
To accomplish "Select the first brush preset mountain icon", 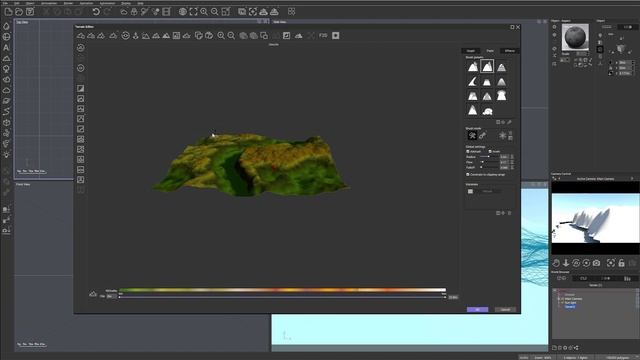I will pos(473,67).
